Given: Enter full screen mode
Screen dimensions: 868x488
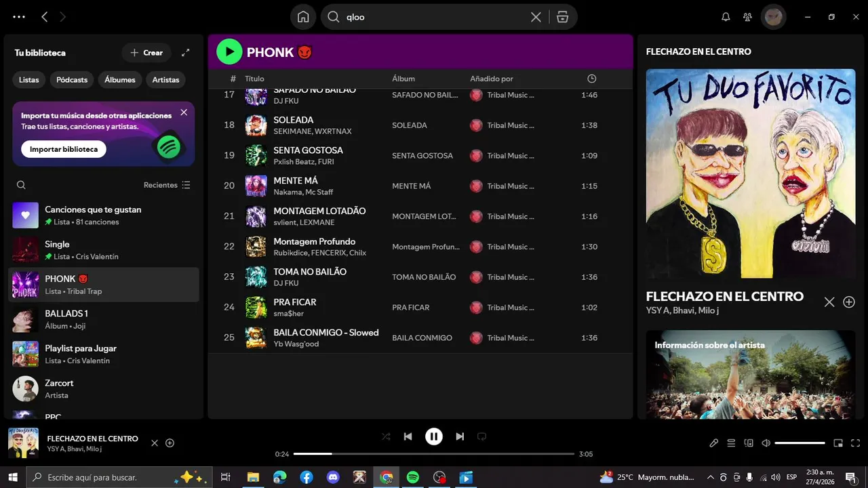Looking at the screenshot, I should click(x=855, y=443).
